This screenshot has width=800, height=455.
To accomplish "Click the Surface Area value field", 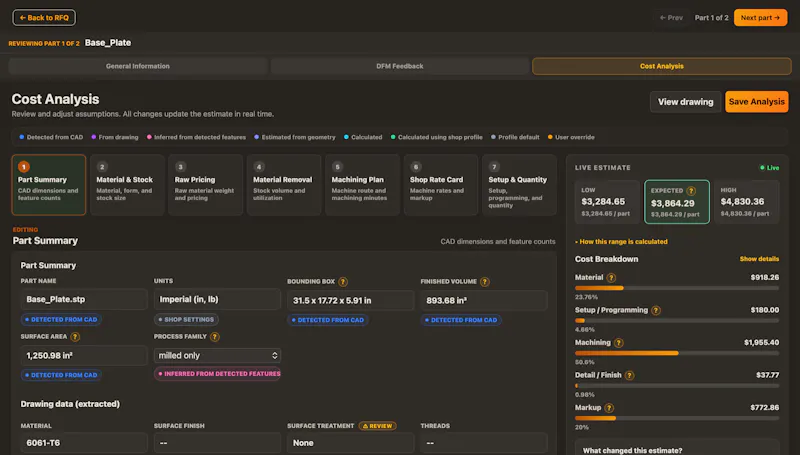I will coord(84,356).
